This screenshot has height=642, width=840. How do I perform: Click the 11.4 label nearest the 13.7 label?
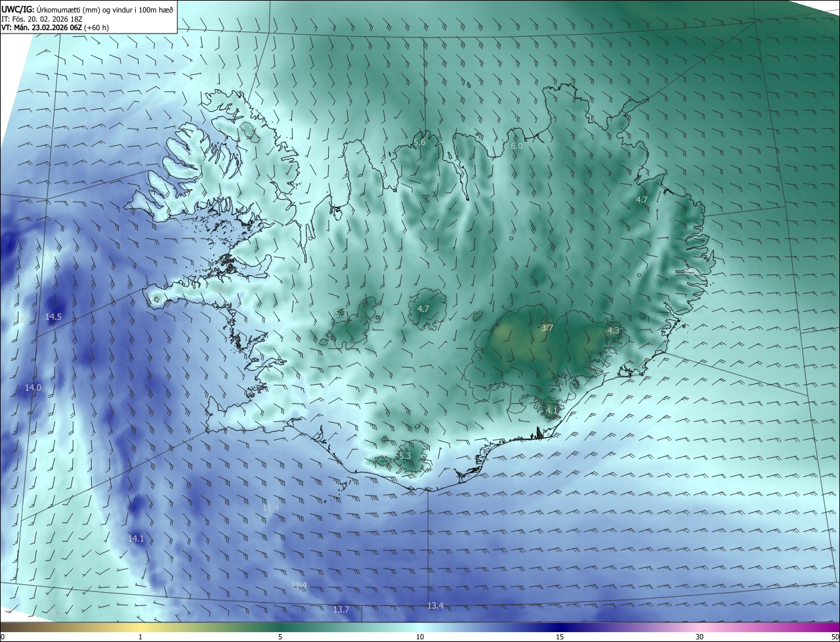(299, 586)
